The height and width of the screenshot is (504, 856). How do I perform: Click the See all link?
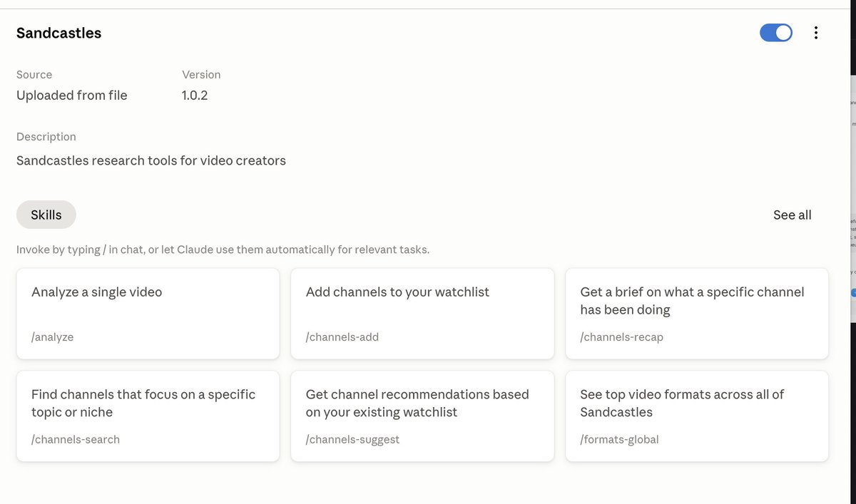pyautogui.click(x=793, y=215)
